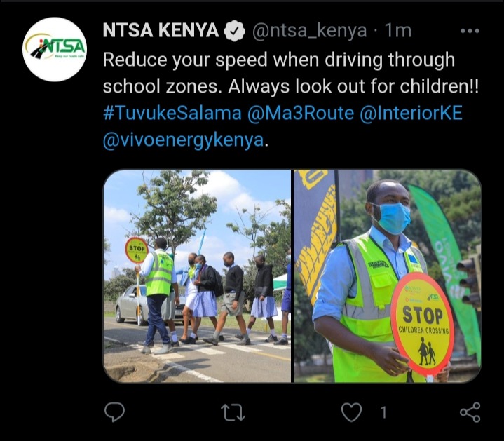Visit the @Ma3Route mention

pyautogui.click(x=301, y=113)
